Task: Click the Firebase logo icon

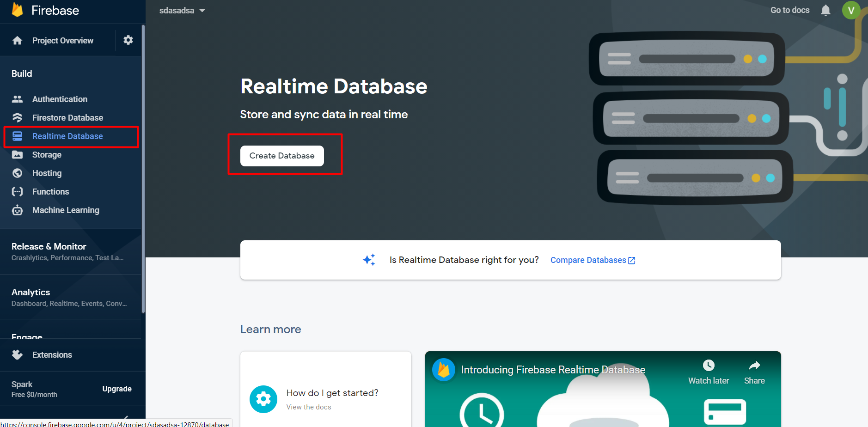Action: coord(17,10)
